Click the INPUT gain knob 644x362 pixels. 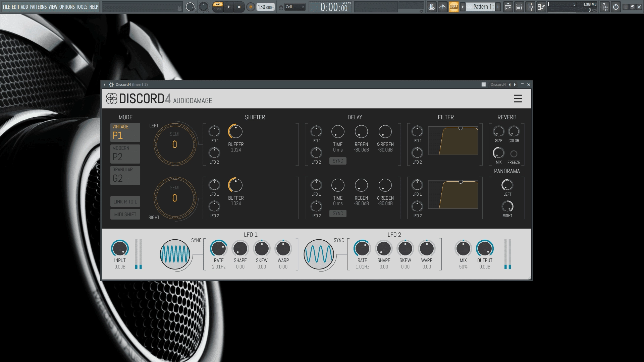(120, 249)
